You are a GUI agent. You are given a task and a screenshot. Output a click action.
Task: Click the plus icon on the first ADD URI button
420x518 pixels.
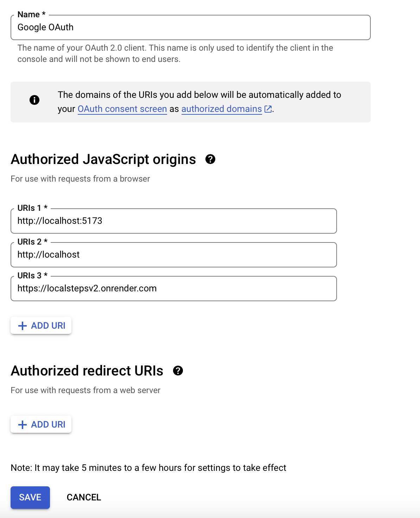click(x=23, y=326)
